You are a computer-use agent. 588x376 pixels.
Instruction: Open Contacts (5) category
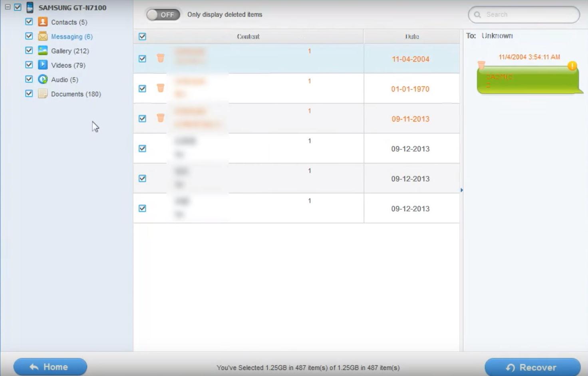(x=69, y=22)
